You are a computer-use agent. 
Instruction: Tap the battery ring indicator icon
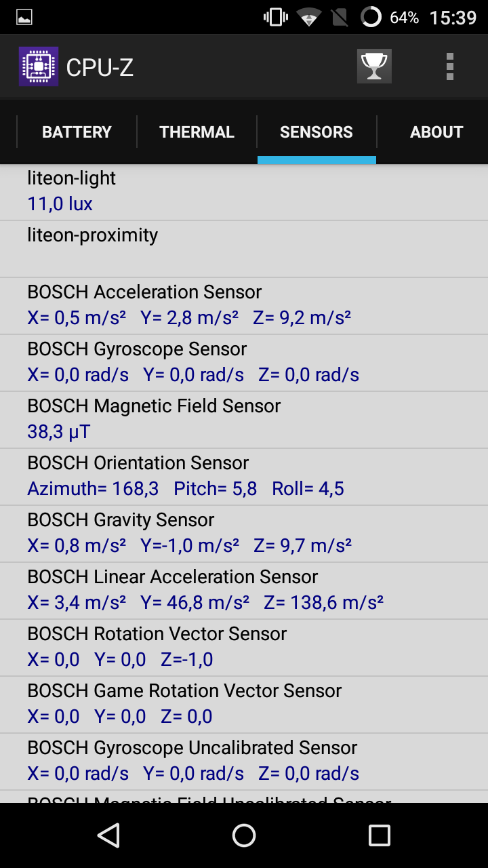coord(371,17)
